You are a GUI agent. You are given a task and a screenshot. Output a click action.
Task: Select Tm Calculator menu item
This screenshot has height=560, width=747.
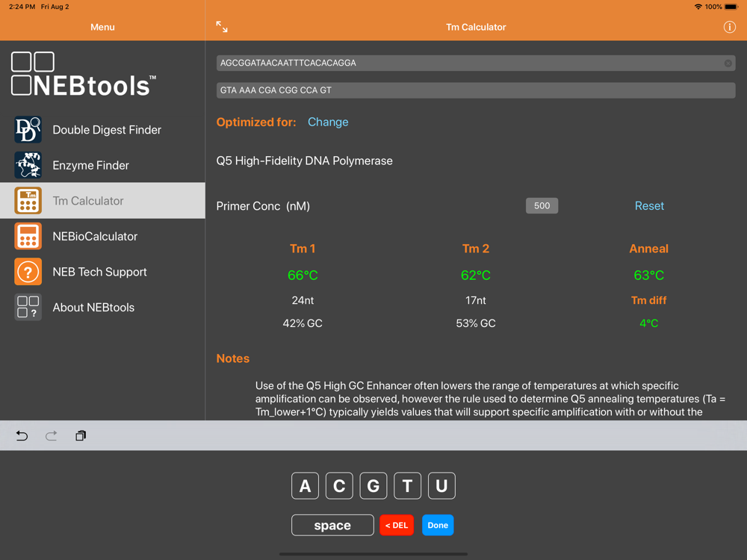102,200
